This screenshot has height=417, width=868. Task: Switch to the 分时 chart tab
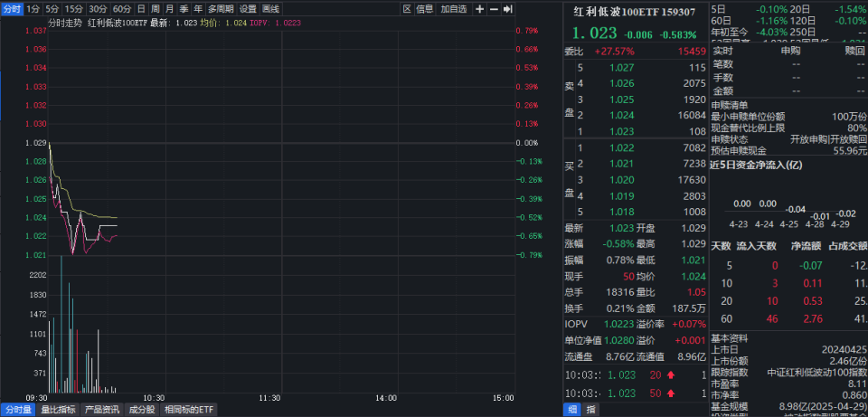click(x=12, y=9)
